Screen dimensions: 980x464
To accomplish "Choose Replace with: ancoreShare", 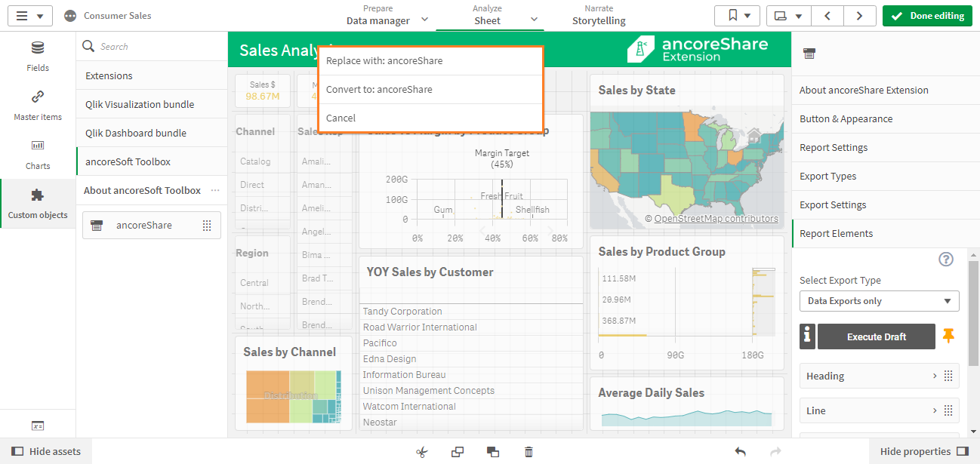I will tap(430, 60).
